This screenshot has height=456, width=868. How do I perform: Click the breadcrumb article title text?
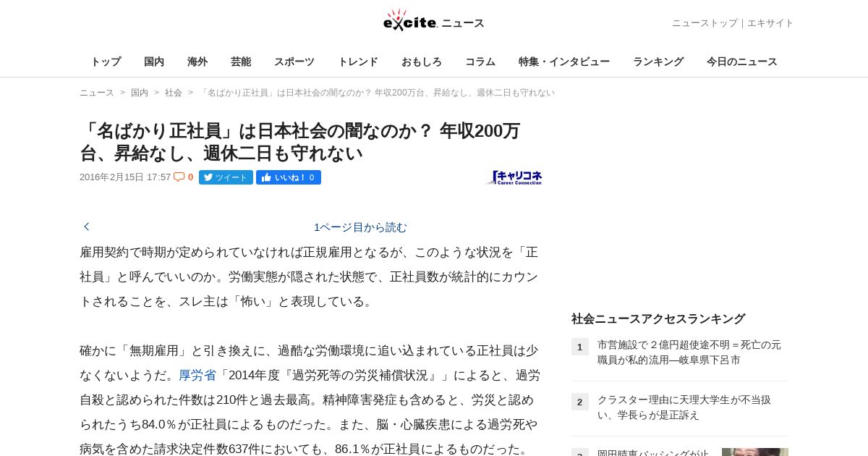[x=377, y=93]
